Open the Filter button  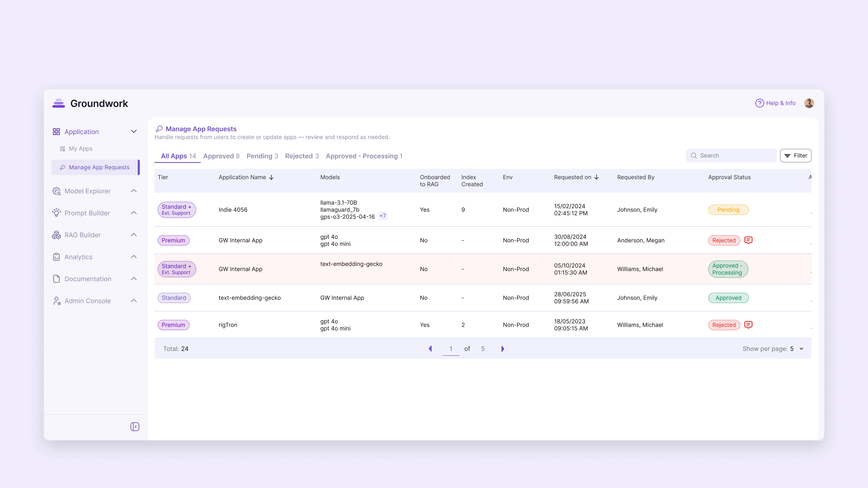coord(796,156)
